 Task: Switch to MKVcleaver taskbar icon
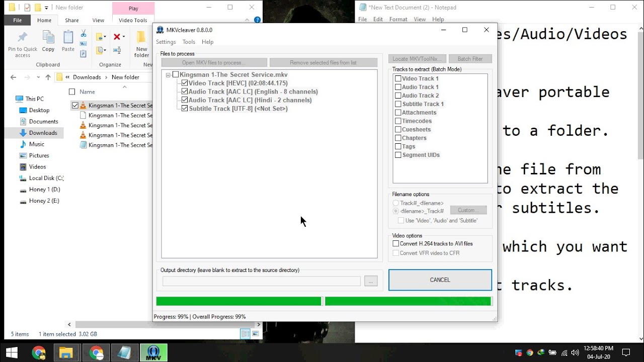tap(153, 352)
